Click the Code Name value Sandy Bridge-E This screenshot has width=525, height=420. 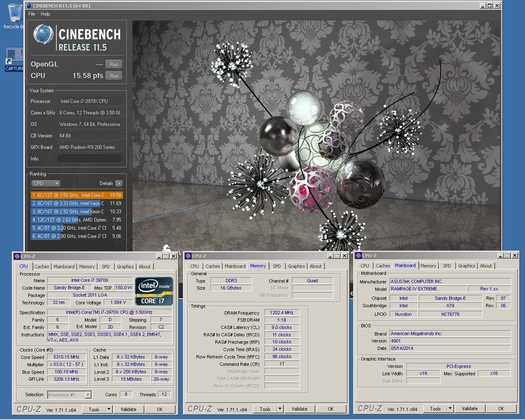pyautogui.click(x=69, y=288)
